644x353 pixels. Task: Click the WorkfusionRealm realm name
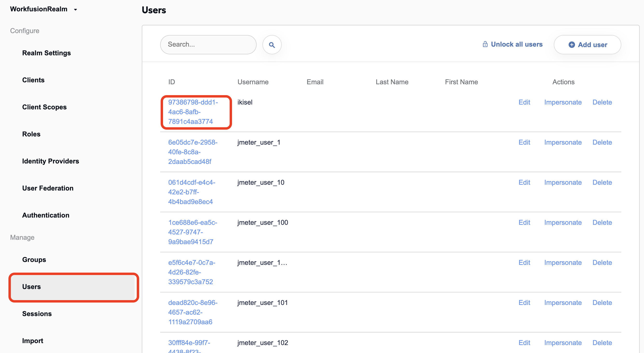point(39,9)
